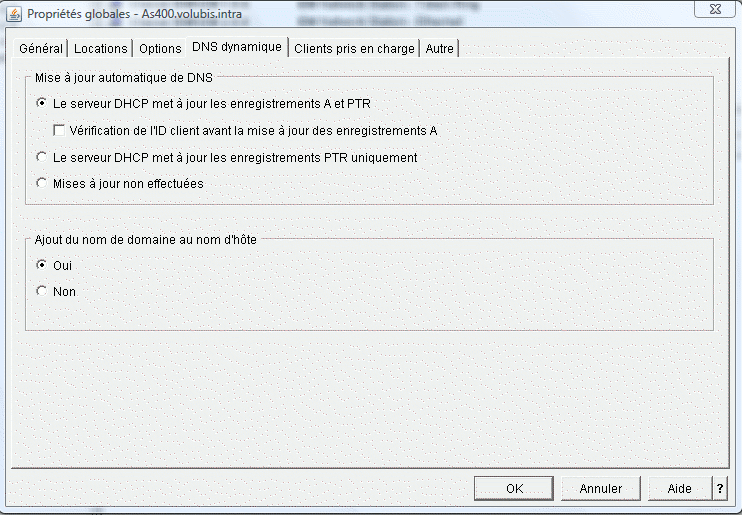Screen dimensions: 742x515
Task: Close the Propriétés globales dialog window
Action: coord(715,9)
